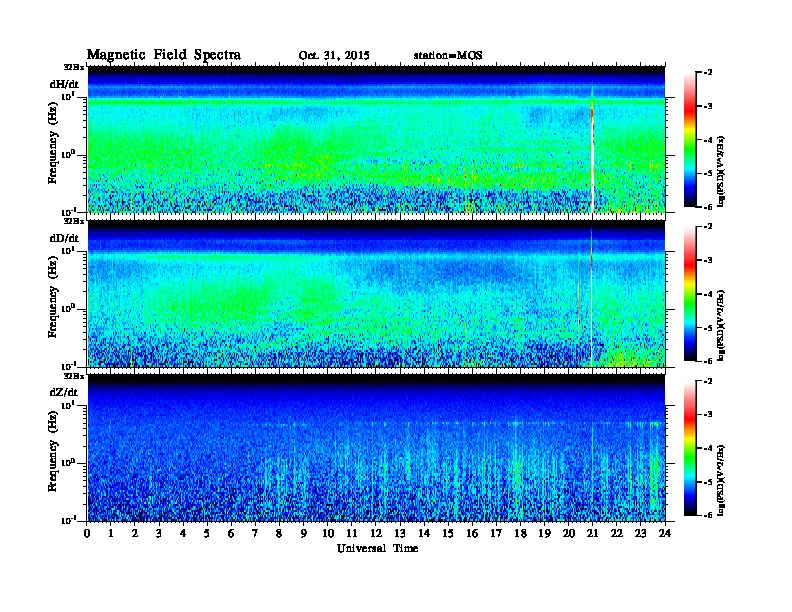This screenshot has width=792, height=612.
Task: Click hour tick label 19 on time axis
Action: [544, 533]
